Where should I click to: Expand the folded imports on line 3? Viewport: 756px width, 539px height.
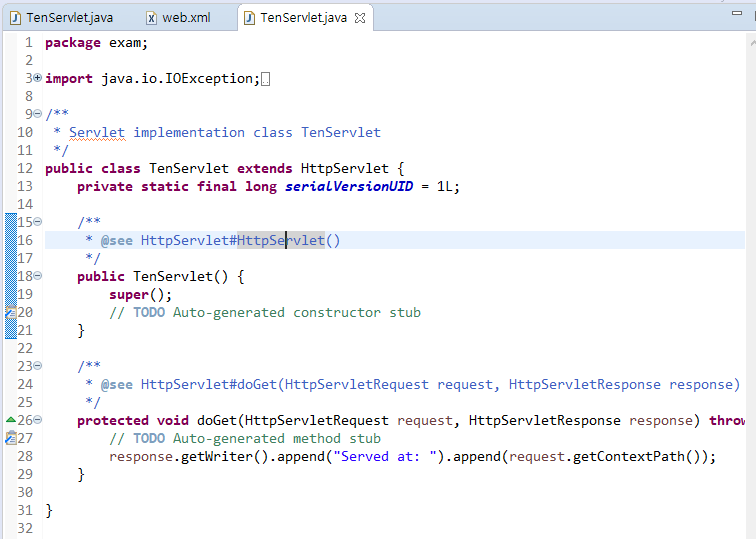pos(38,78)
